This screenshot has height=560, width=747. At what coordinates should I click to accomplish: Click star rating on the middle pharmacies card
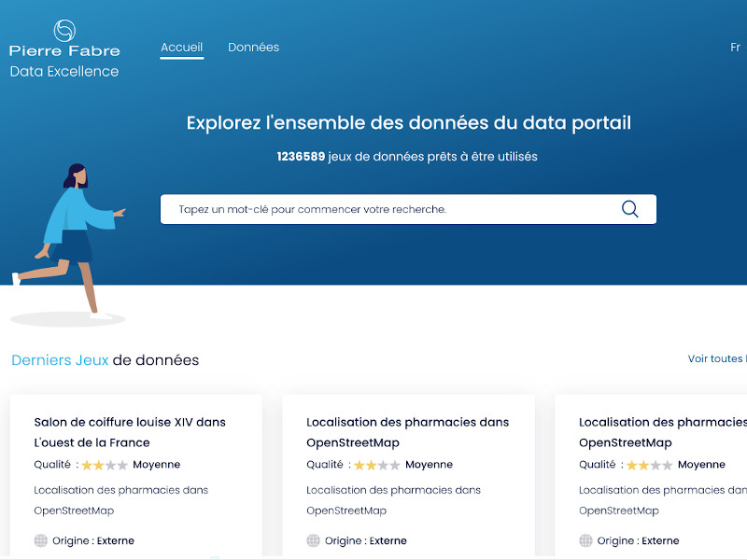click(376, 465)
